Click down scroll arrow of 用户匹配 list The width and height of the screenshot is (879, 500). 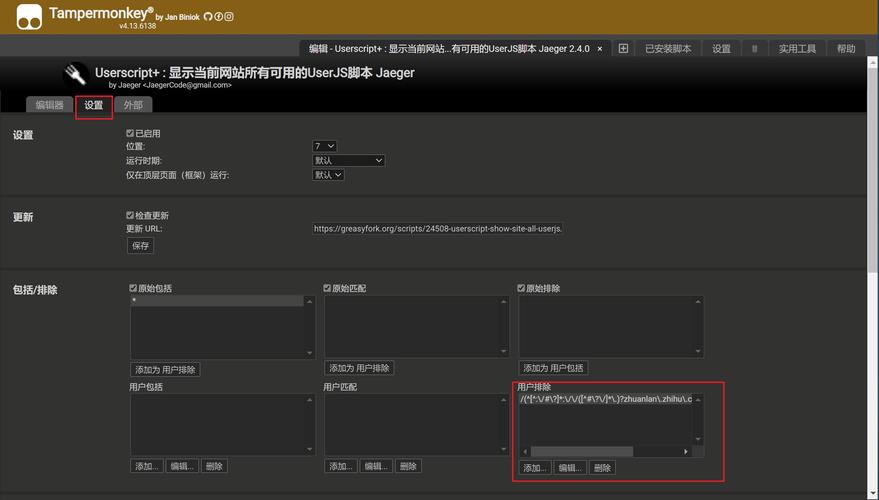click(503, 450)
